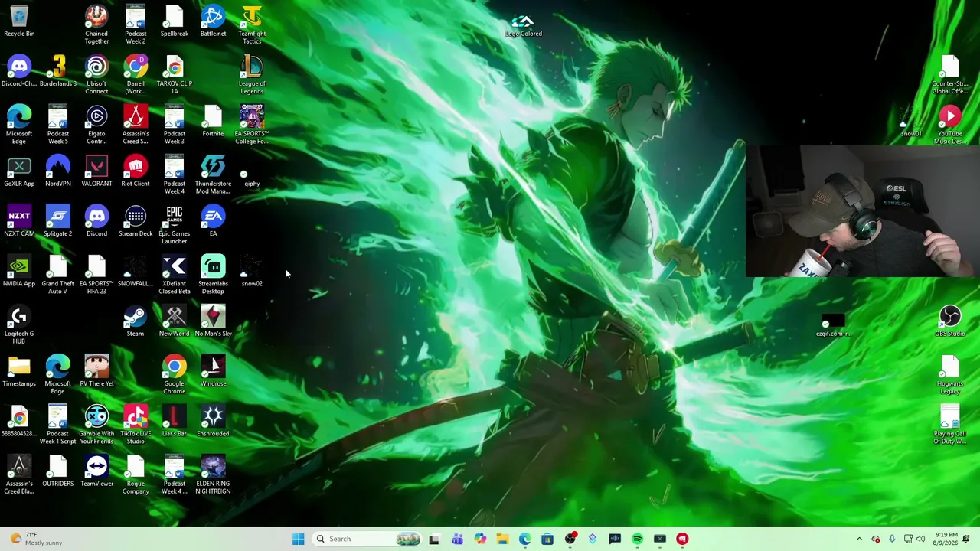Launch League of Legends shortcut
The width and height of the screenshot is (980, 551).
252,75
